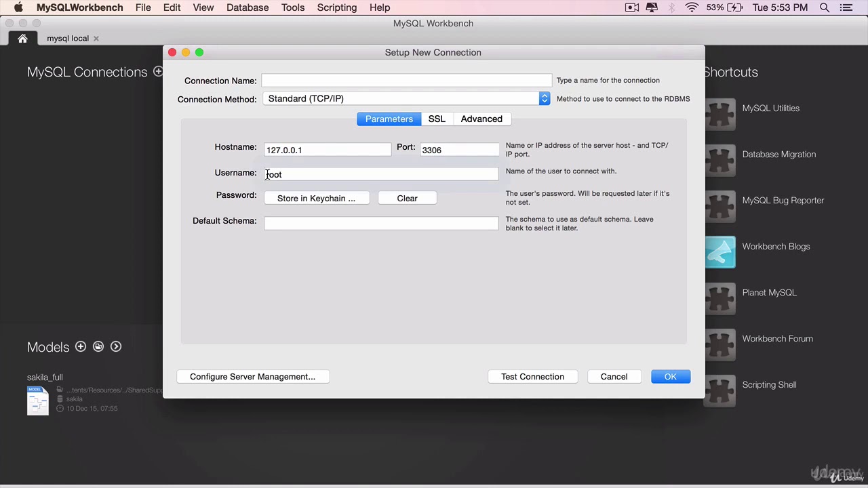Cancel the new connection dialog

tap(614, 376)
